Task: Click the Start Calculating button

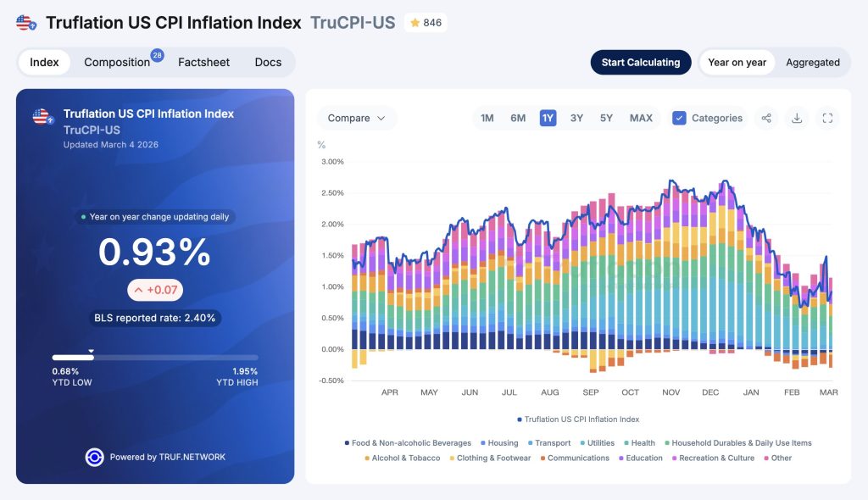Action: pyautogui.click(x=641, y=62)
